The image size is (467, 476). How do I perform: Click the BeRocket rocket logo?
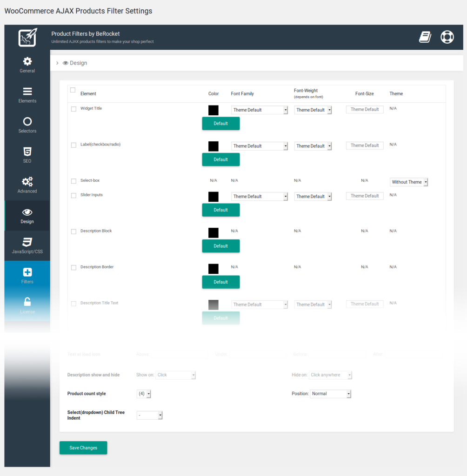27,38
